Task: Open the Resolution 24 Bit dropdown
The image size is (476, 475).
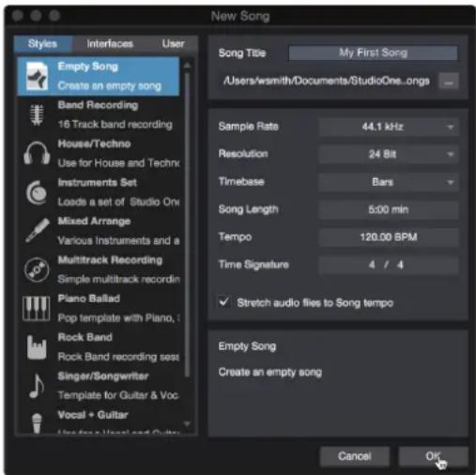Action: 389,154
